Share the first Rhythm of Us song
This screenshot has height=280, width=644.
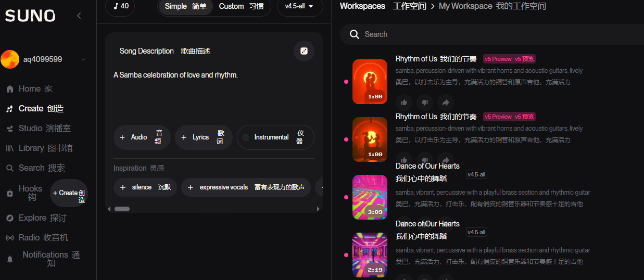click(x=446, y=103)
